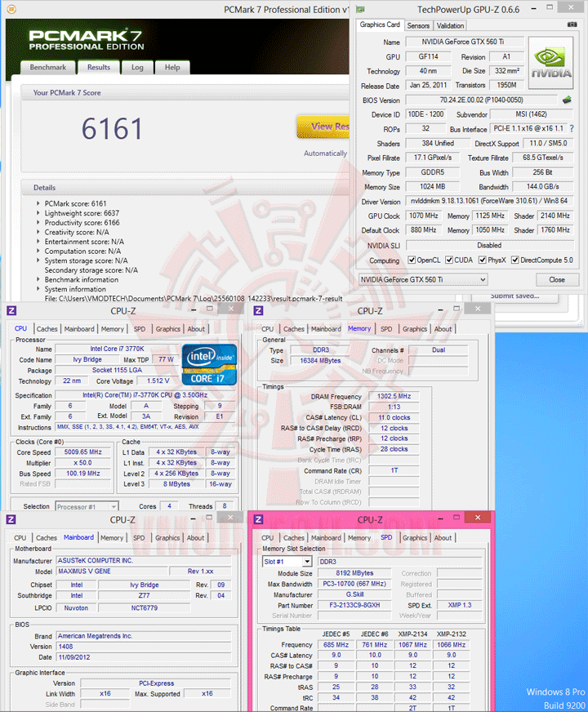This screenshot has height=712, width=588.
Task: Toggle the DirectCompute 5.0 checkbox
Action: pos(514,260)
